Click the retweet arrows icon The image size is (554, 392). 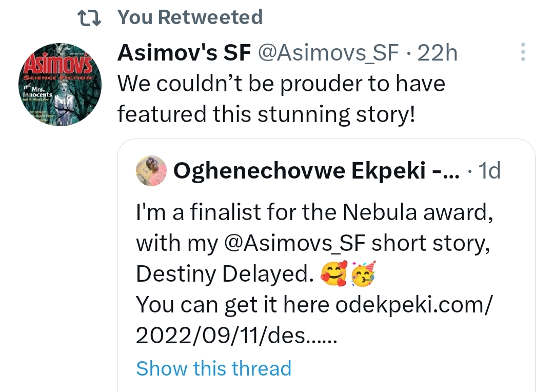click(x=88, y=18)
